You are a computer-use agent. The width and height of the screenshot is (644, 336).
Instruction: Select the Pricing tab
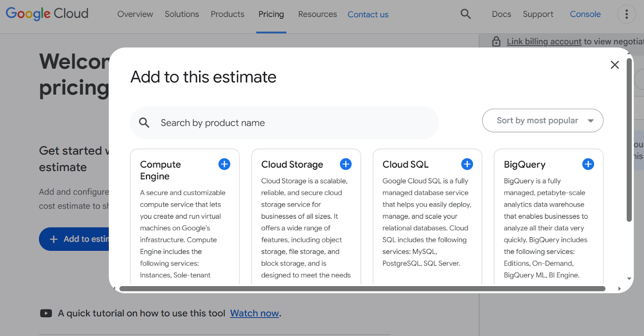click(x=271, y=14)
